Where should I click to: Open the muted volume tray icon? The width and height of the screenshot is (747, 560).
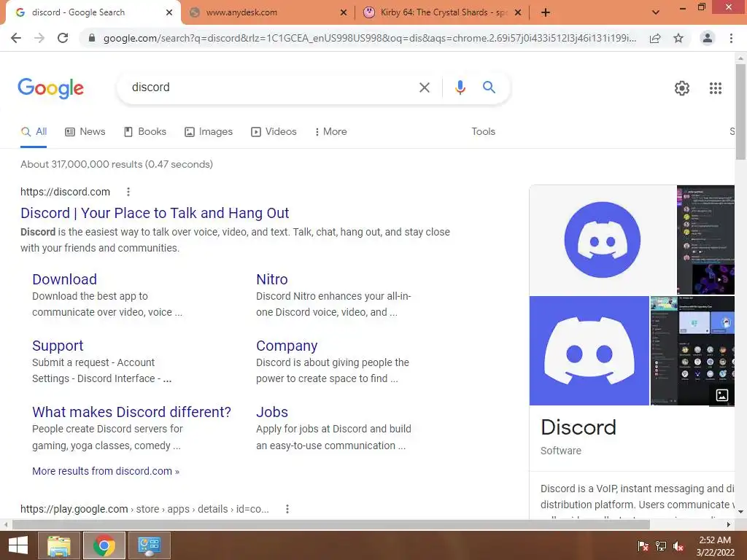pyautogui.click(x=678, y=546)
